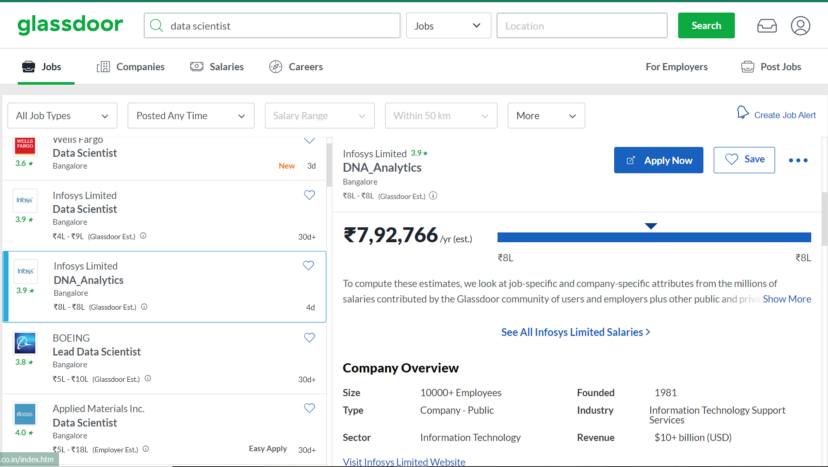
Task: Save the Boeing Lead Data Scientist job
Action: click(x=309, y=338)
